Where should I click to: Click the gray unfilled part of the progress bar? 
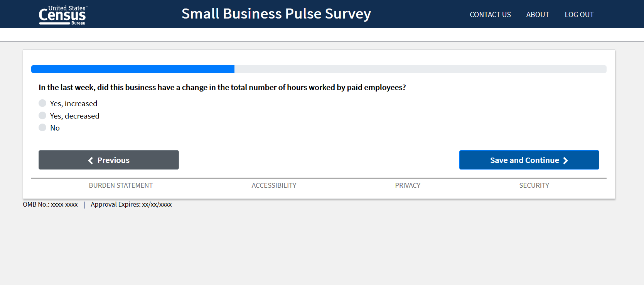coord(420,69)
